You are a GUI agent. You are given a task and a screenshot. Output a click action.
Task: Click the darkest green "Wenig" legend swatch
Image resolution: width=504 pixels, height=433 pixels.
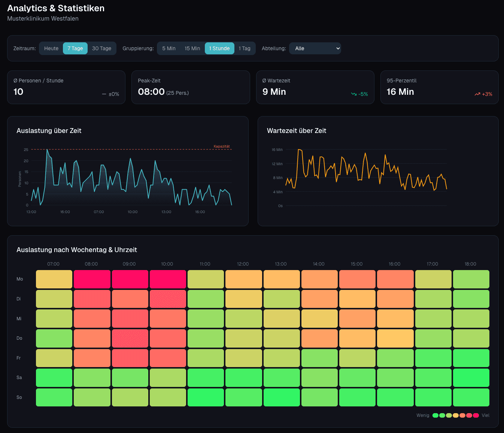point(435,415)
